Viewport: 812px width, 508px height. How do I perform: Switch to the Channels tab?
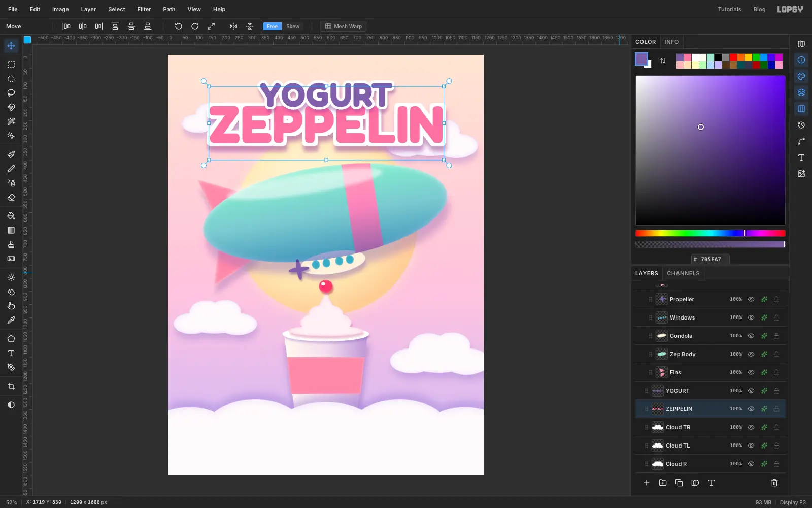pyautogui.click(x=683, y=273)
